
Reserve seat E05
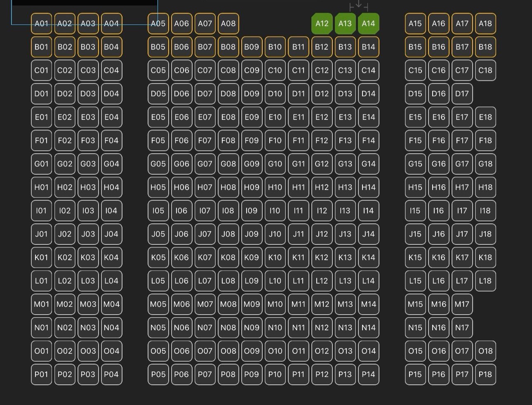click(158, 117)
